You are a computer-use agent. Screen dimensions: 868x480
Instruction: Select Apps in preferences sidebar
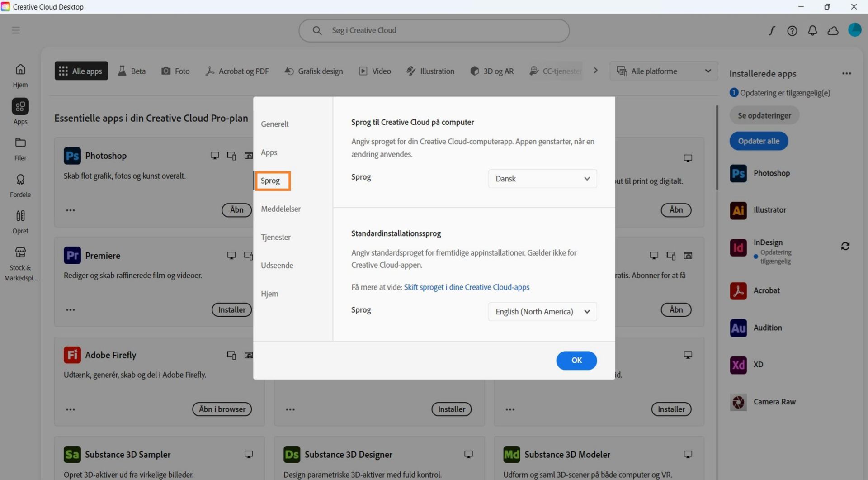[x=269, y=152]
